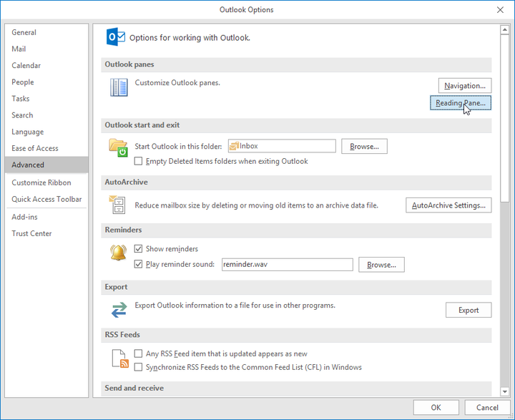
Task: Confirm the dialog with OK
Action: pos(436,408)
